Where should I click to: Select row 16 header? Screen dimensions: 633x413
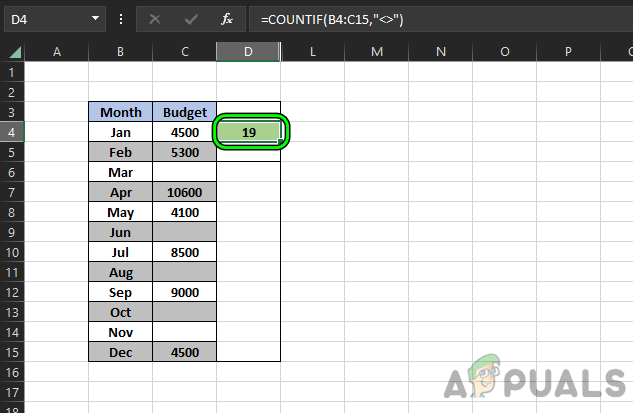(x=12, y=372)
